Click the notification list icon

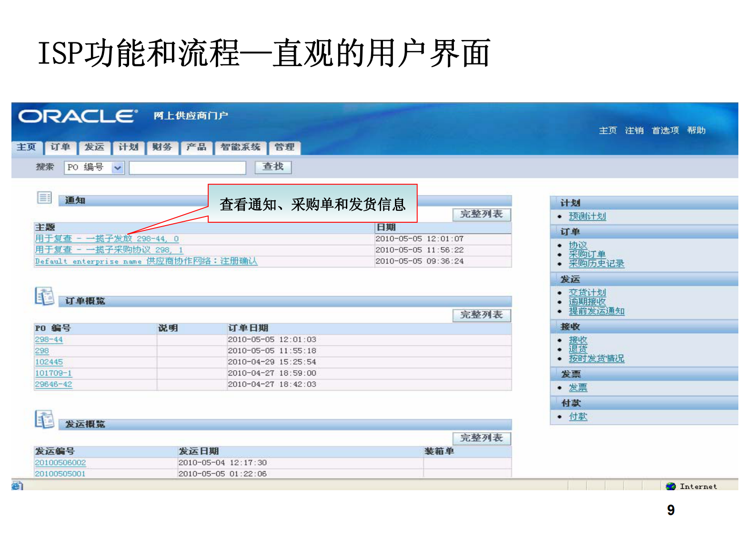44,198
